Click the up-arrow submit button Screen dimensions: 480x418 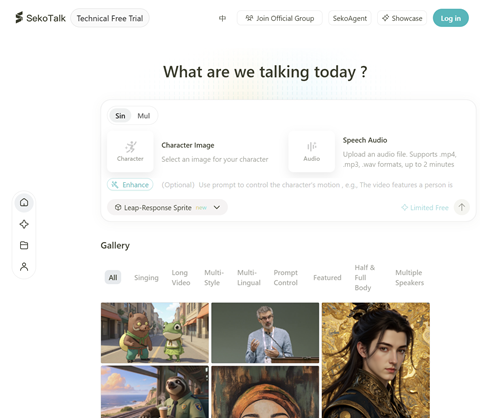pyautogui.click(x=462, y=207)
